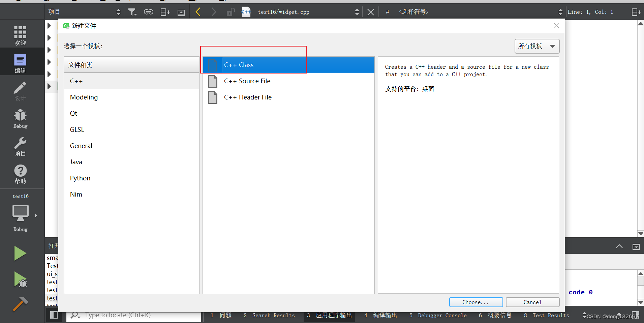This screenshot has width=644, height=323.
Task: Close the 新建文件 dialog
Action: click(x=556, y=26)
